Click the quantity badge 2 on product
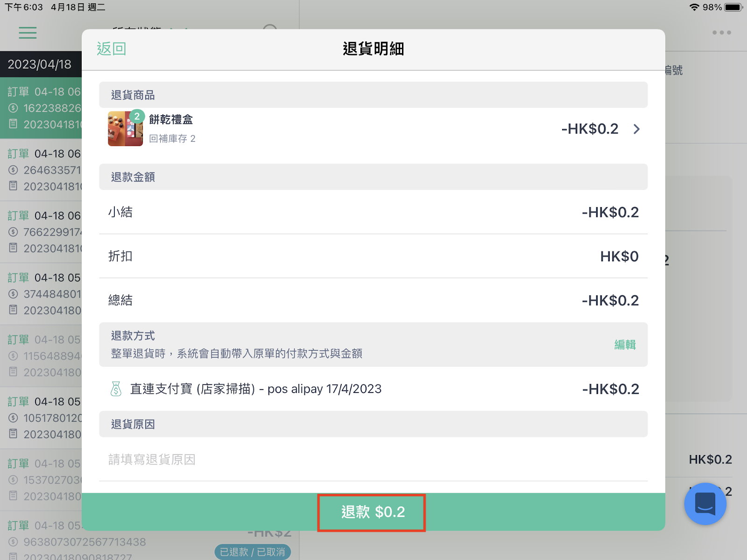Viewport: 747px width, 560px height. 137,116
